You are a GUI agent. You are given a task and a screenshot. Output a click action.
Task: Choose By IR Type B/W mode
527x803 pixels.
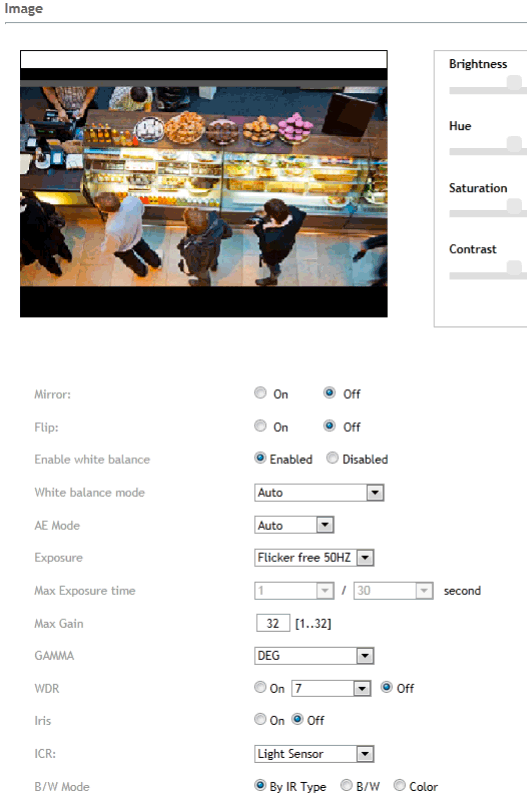[260, 785]
